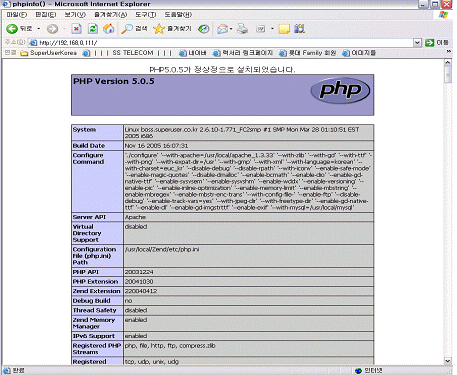Click 'Build Date' row label
The image size is (457, 375).
click(x=89, y=146)
